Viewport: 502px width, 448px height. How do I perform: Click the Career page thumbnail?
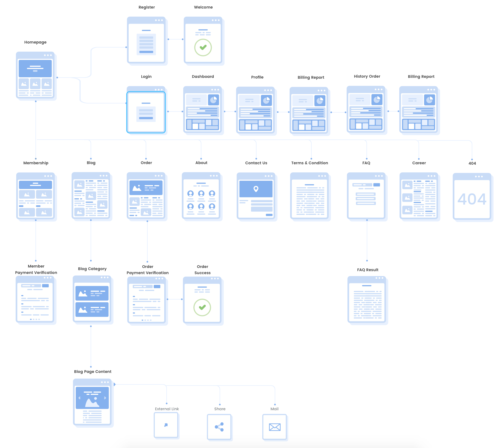419,196
